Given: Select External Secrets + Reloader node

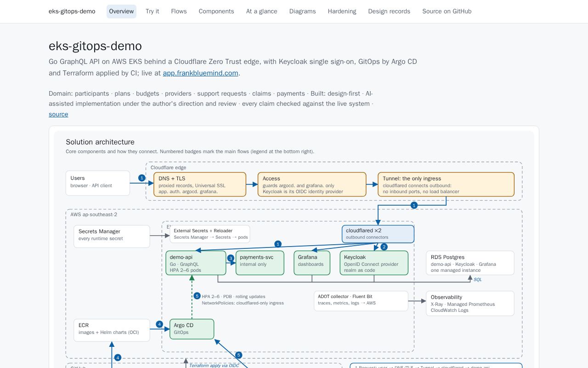Looking at the screenshot, I should pyautogui.click(x=210, y=234).
